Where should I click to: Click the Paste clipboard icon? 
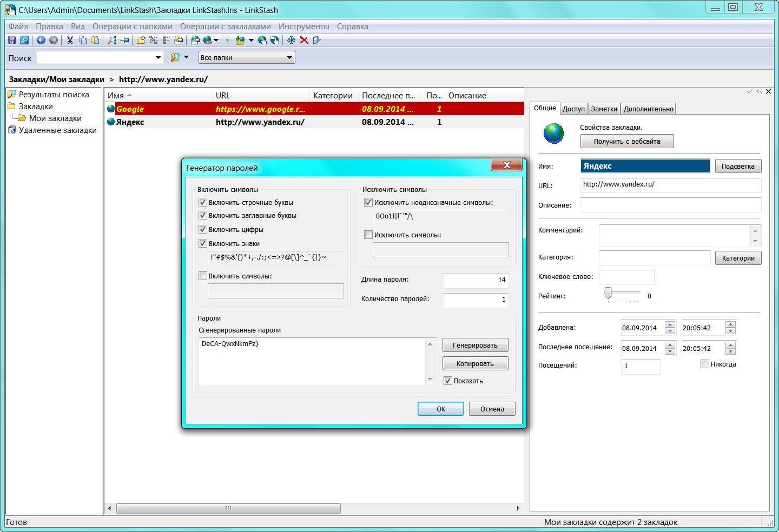coord(95,40)
